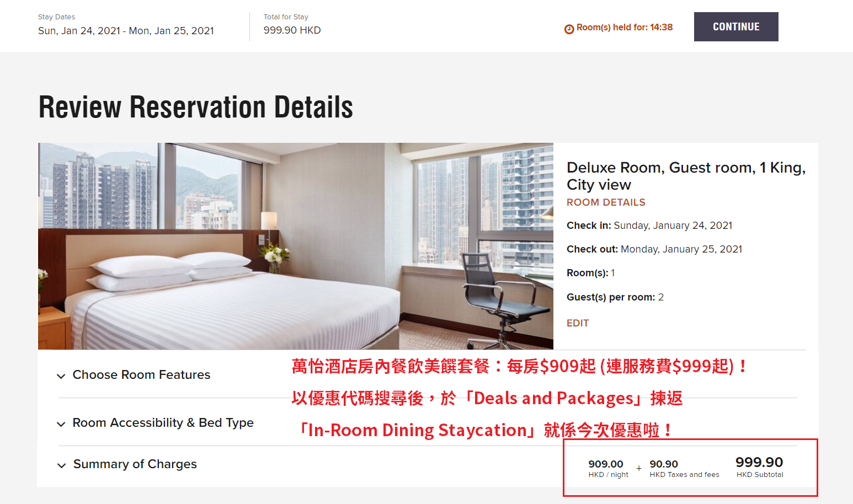The image size is (853, 504).
Task: Click the chevron beside Room Accessibility & Bed Type
Action: (x=61, y=424)
